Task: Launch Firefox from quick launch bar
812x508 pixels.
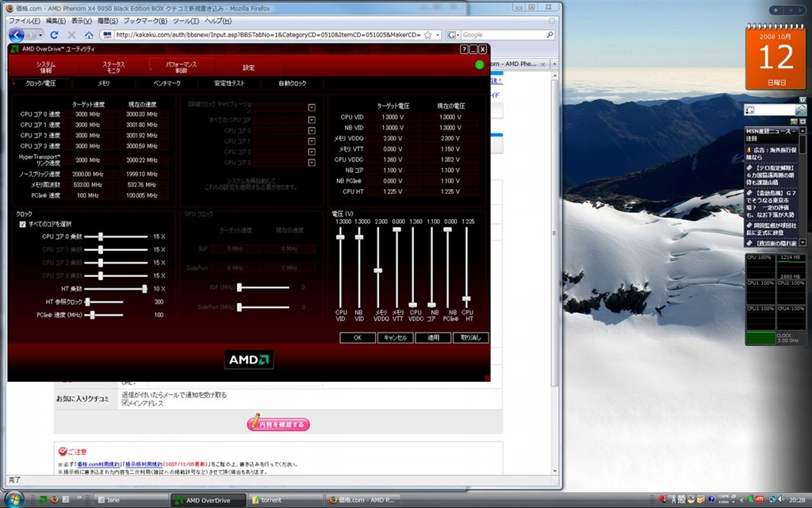Action: 54,500
